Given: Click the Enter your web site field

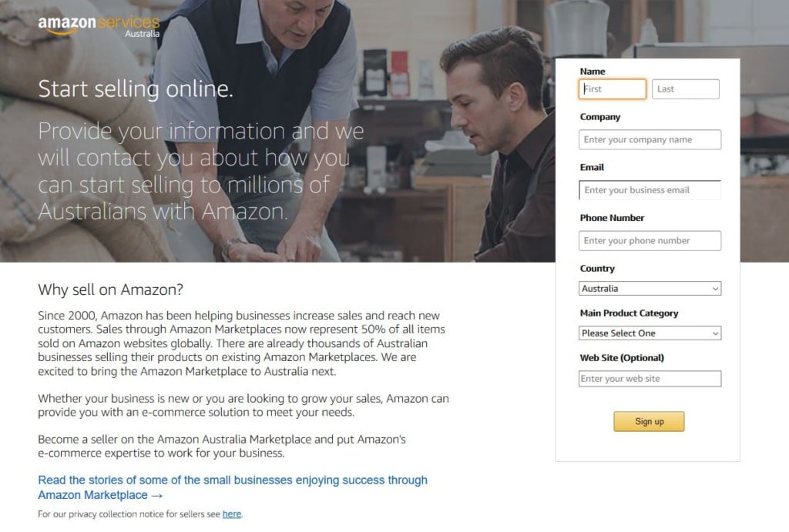Looking at the screenshot, I should coord(649,378).
